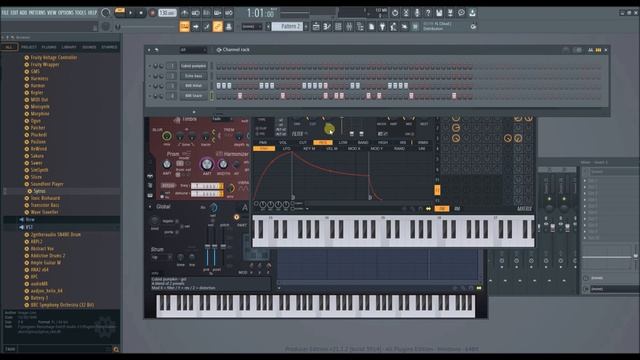Click the browser search magnifier icon
Image resolution: width=640 pixels, height=360 pixels.
116,349
